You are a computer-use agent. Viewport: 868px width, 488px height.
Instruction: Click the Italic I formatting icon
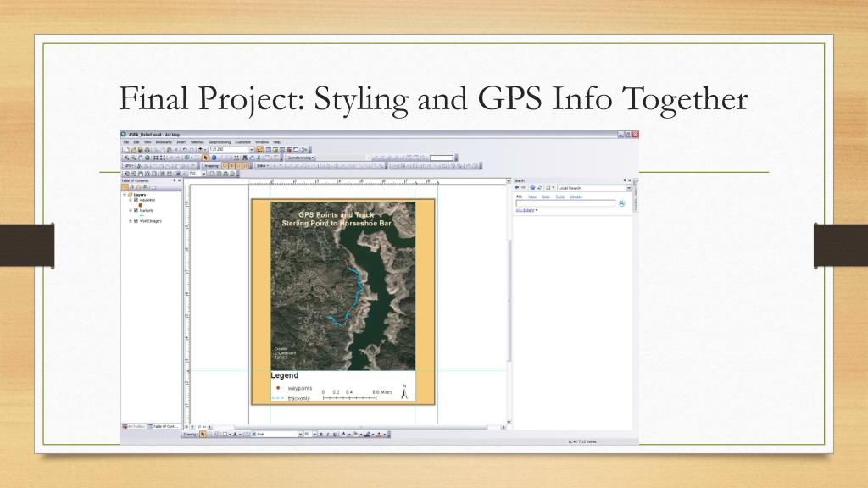click(328, 435)
